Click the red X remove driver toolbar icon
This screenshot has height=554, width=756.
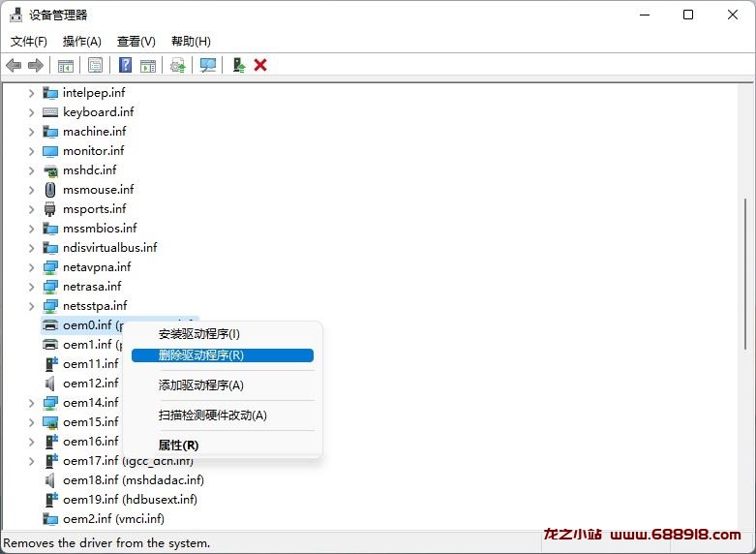pos(260,65)
